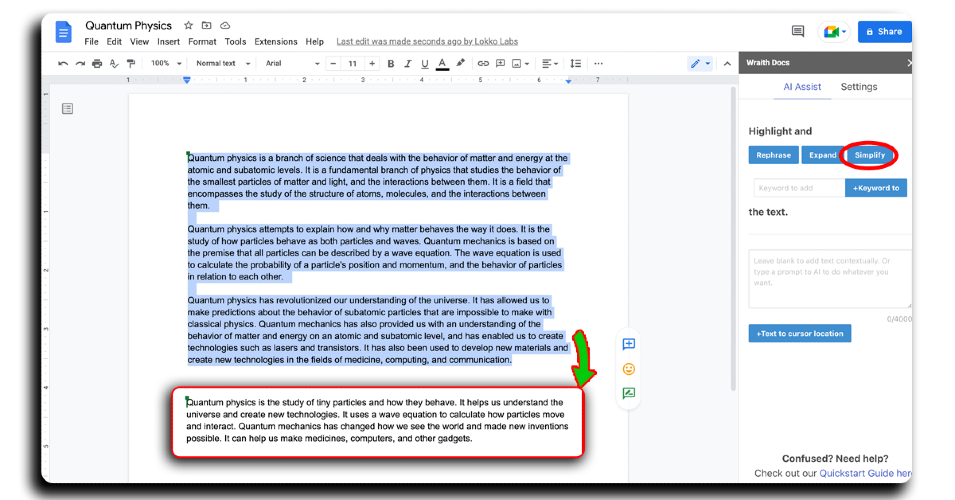This screenshot has width=955, height=500.
Task: Open the Edit menu
Action: pos(114,41)
